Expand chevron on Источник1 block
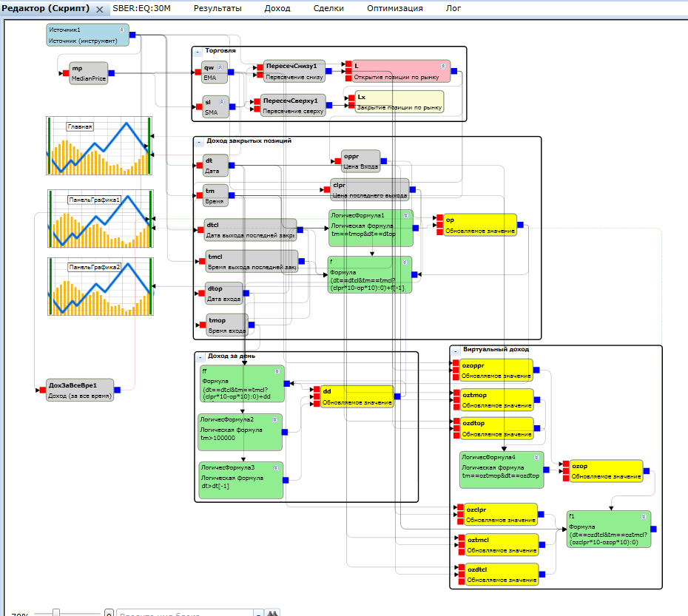The image size is (688, 616). click(x=122, y=30)
